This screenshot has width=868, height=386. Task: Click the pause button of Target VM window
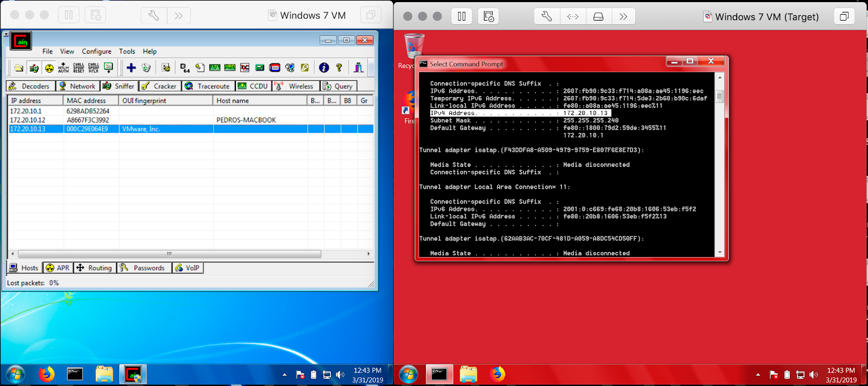462,16
